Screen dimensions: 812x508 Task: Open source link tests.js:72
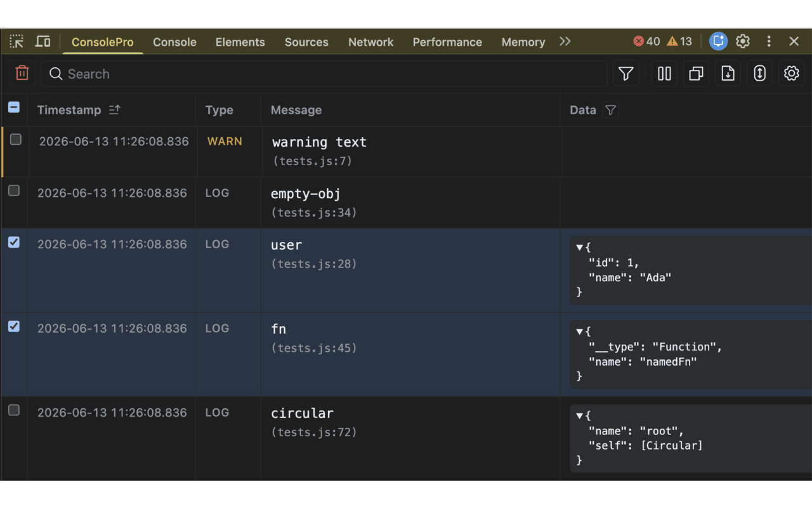click(314, 432)
